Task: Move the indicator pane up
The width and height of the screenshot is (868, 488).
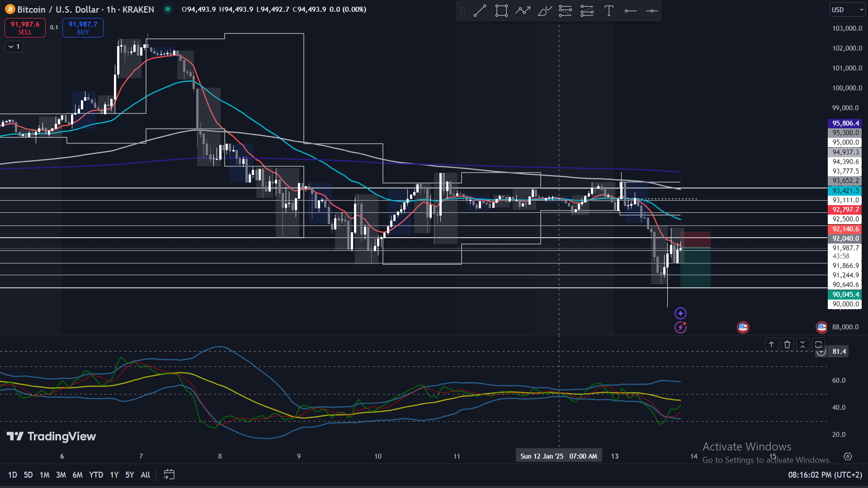Action: click(771, 344)
